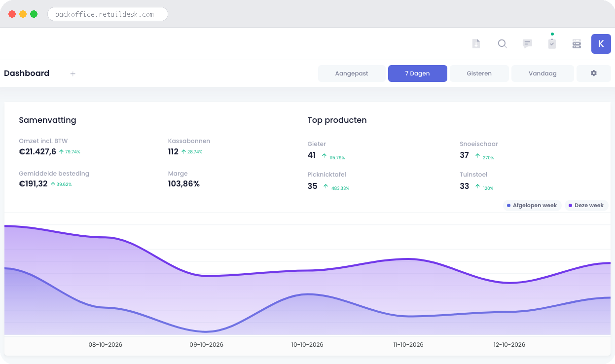Click the Marge value 103,86%

pos(184,184)
